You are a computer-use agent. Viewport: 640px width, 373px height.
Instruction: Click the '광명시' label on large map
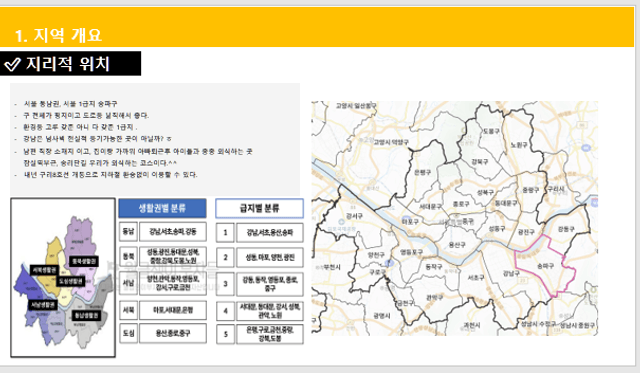382,316
